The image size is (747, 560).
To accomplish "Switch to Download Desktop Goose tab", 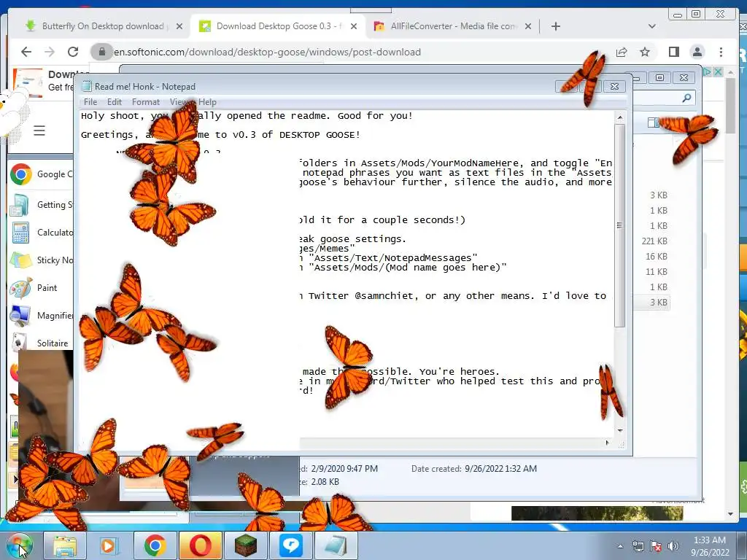I will (278, 26).
